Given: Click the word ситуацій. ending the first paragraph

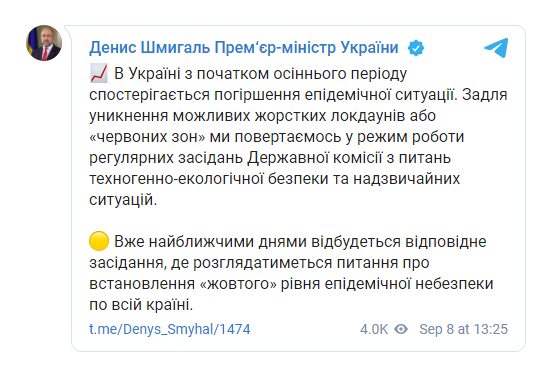Looking at the screenshot, I should pyautogui.click(x=123, y=199).
